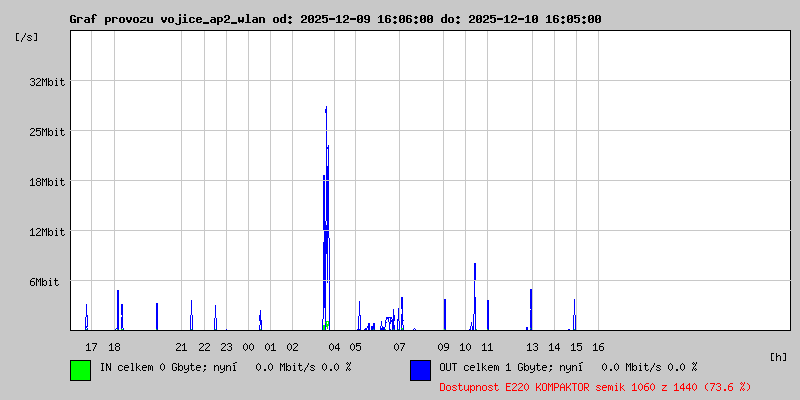Click the blue traffic spike between 10 and 11
This screenshot has height=400, width=800.
pyautogui.click(x=475, y=297)
